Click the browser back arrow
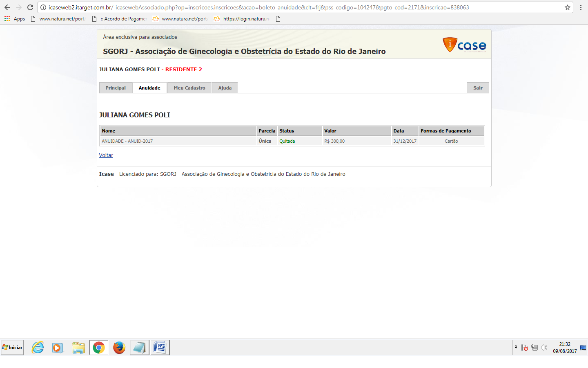 click(7, 7)
